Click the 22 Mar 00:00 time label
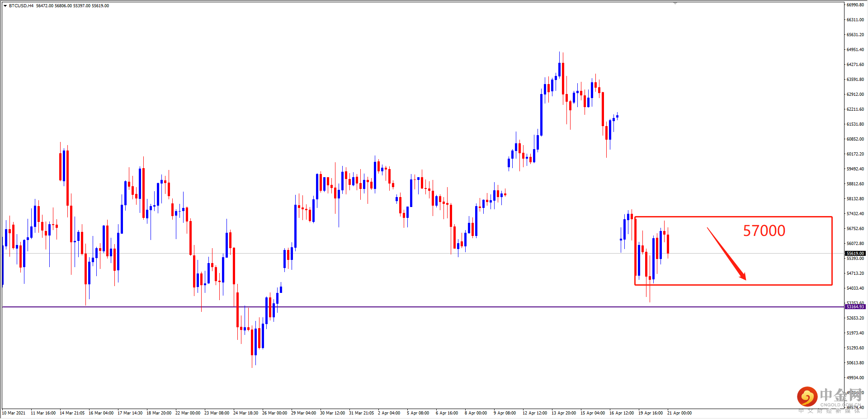 (188, 413)
